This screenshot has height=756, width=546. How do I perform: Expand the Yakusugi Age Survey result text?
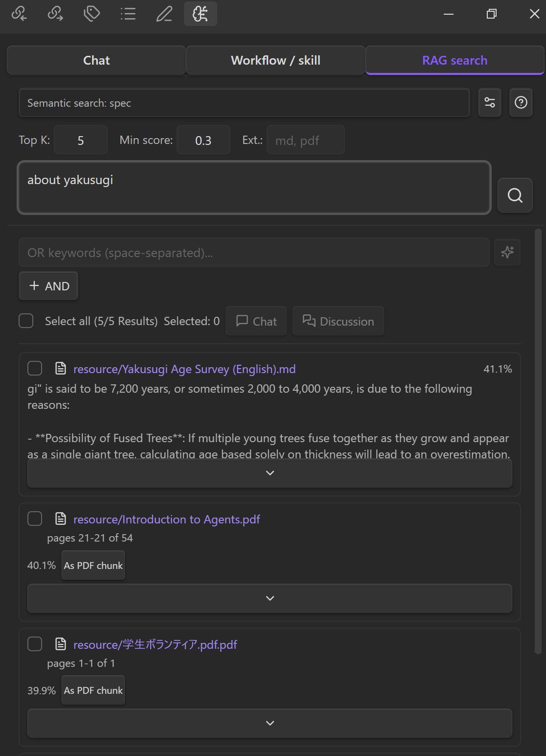pos(270,473)
